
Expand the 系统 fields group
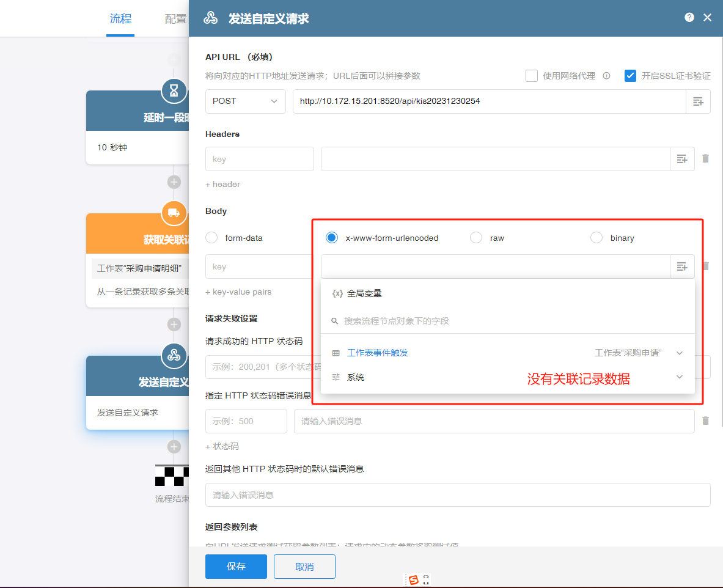(679, 378)
